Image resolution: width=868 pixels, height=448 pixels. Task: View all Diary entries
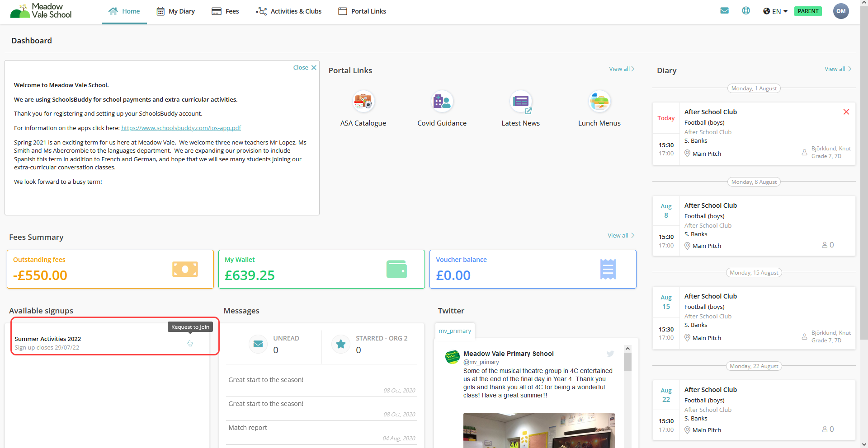click(x=838, y=69)
